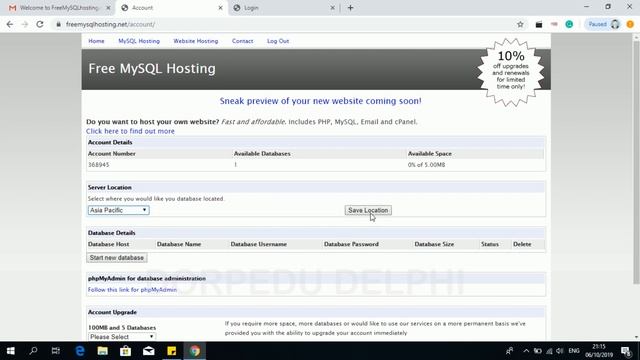Go forward to the next page
The image size is (640, 360).
point(24,24)
